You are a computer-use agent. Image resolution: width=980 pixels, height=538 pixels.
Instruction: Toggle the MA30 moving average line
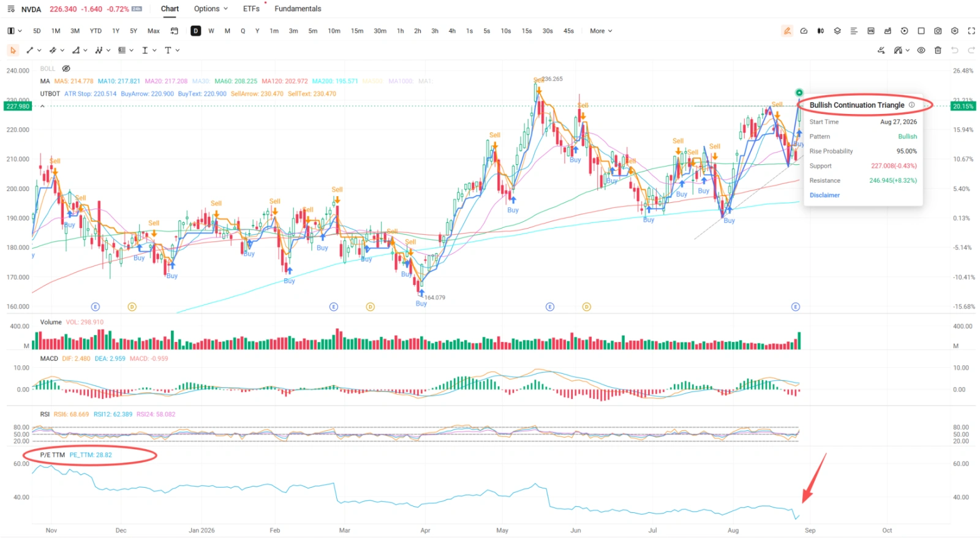[201, 81]
